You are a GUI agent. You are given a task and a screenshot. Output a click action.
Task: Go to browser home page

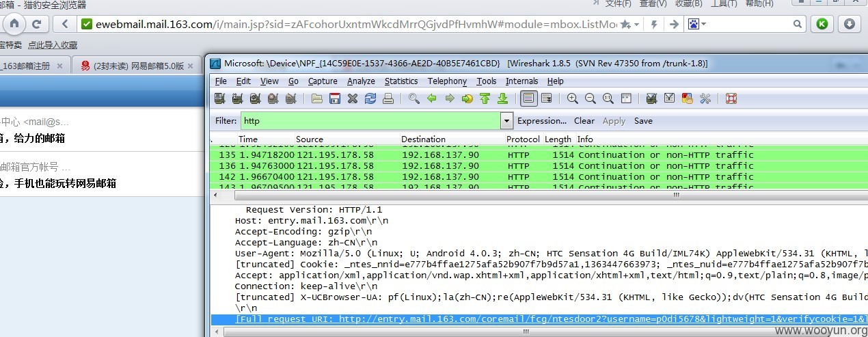pos(14,25)
